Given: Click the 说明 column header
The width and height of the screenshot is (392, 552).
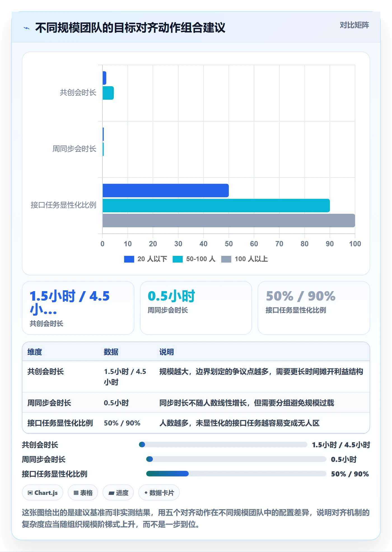Looking at the screenshot, I should (167, 352).
